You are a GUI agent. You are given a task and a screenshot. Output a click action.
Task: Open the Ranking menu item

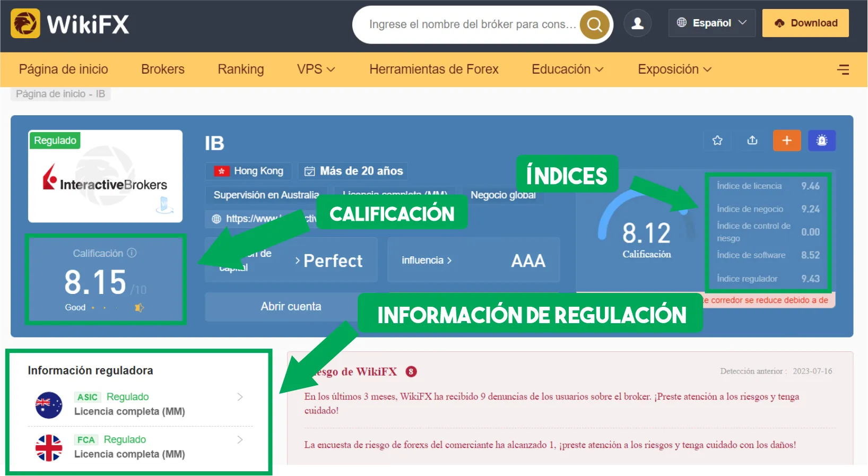pos(241,70)
